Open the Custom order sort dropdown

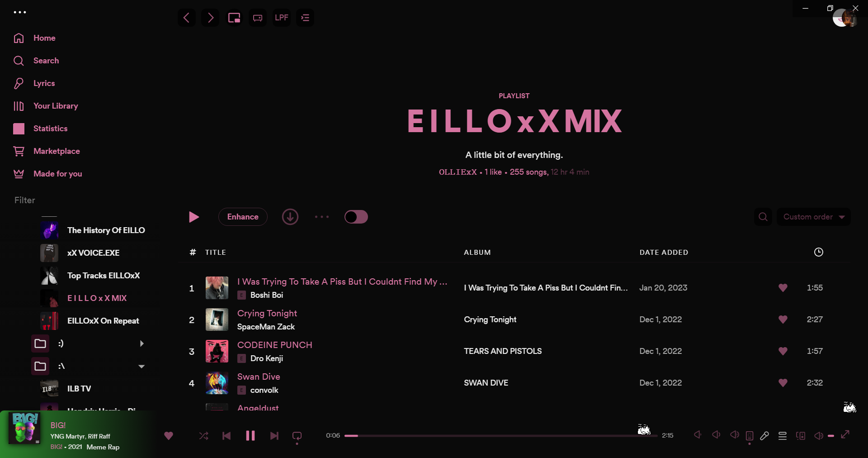click(x=814, y=217)
